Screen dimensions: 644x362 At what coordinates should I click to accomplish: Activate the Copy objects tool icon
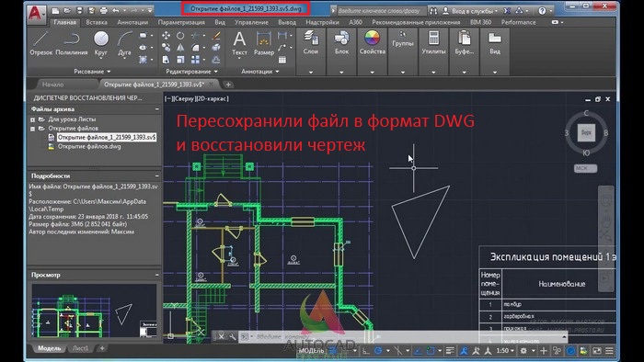[166, 48]
